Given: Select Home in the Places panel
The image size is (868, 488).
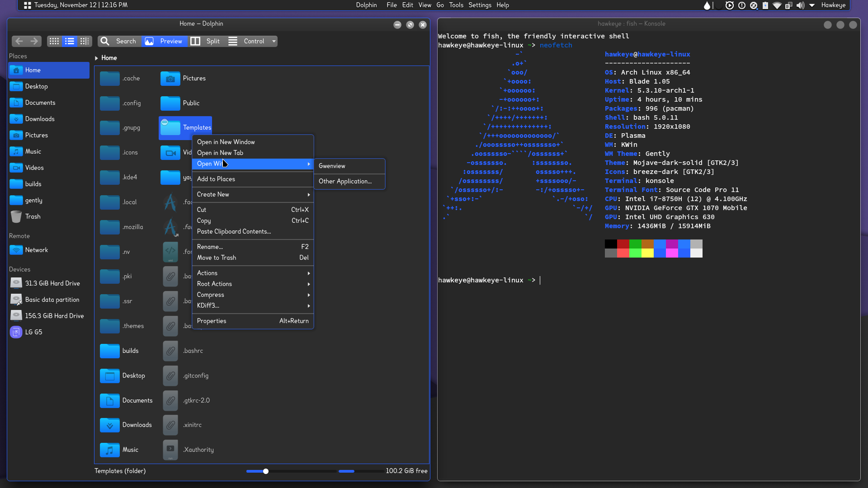Looking at the screenshot, I should pos(49,70).
